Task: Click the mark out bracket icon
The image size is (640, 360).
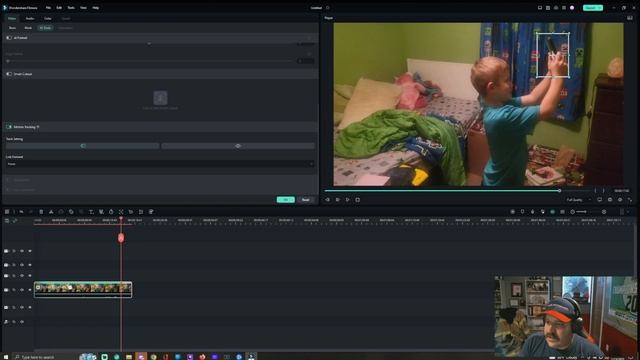Action: click(603, 191)
